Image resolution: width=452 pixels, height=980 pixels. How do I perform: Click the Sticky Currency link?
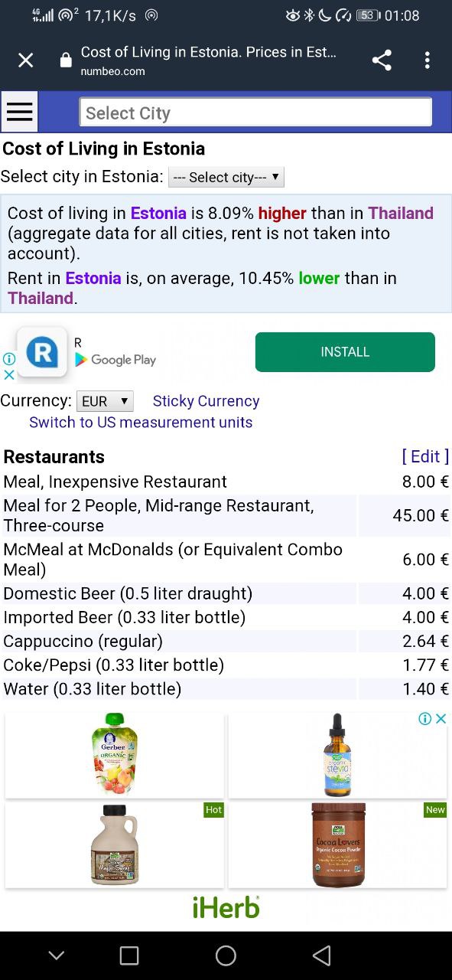(x=206, y=400)
